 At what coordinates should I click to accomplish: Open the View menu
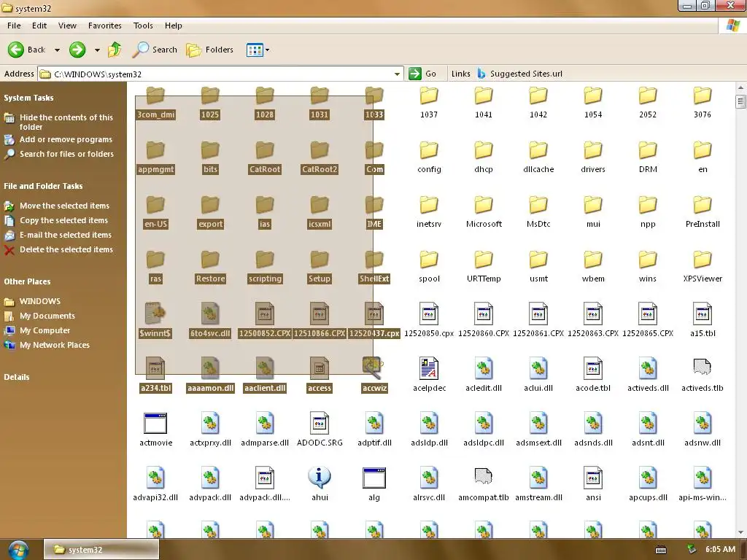67,26
